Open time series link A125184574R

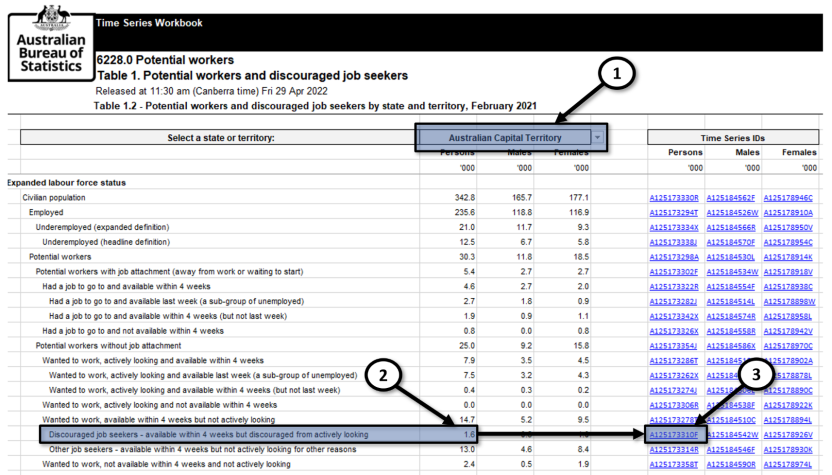click(731, 317)
